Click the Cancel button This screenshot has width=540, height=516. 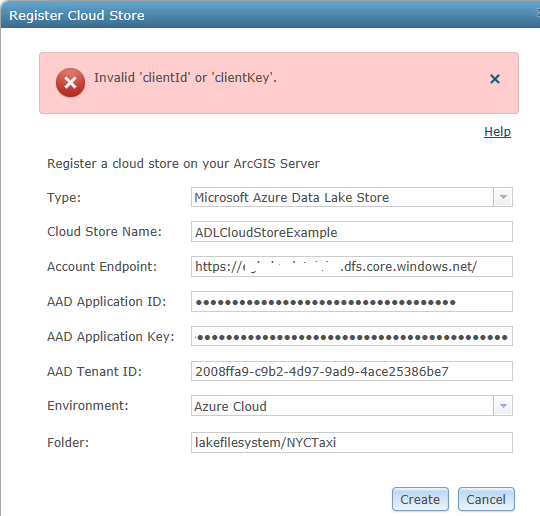(486, 499)
